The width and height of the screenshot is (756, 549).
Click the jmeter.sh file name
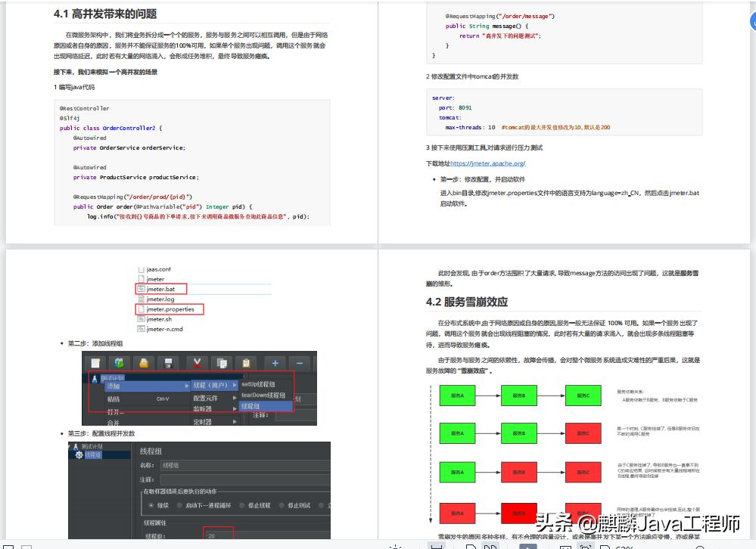(x=159, y=319)
